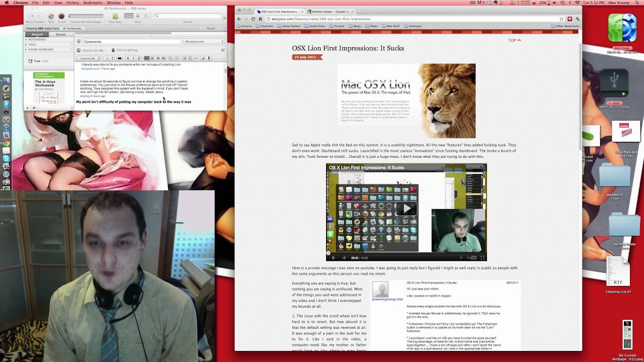Image resolution: width=644 pixels, height=362 pixels.
Task: Bookmark page with the star icon
Action: pyautogui.click(x=561, y=19)
